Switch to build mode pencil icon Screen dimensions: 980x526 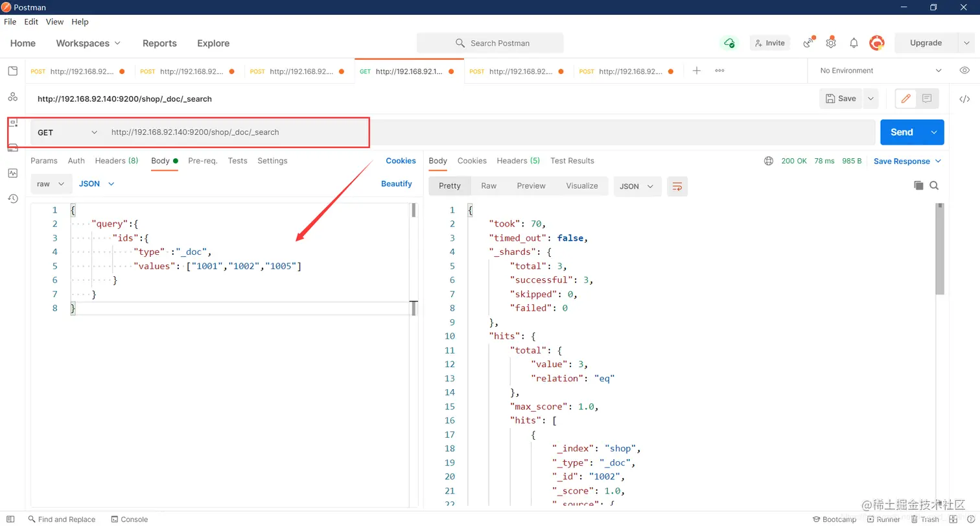point(905,99)
